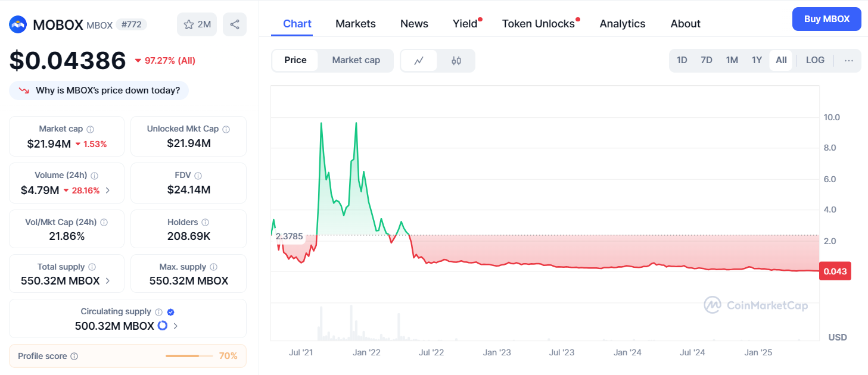Viewport: 868px width, 375px height.
Task: Click the 21.86% Vol/Mkt Cap value
Action: pyautogui.click(x=67, y=236)
